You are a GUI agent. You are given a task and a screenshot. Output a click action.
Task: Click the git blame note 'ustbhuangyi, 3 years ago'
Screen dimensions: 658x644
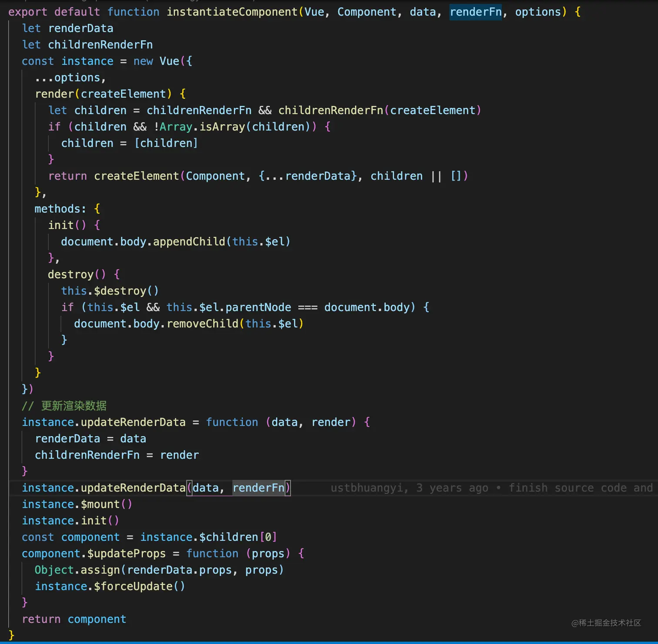pos(409,488)
